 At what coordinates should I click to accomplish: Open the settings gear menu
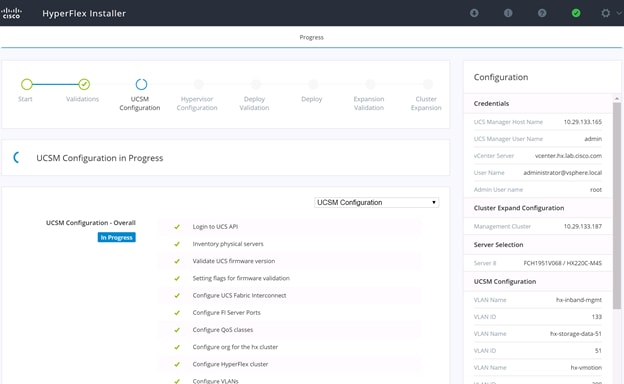click(606, 13)
